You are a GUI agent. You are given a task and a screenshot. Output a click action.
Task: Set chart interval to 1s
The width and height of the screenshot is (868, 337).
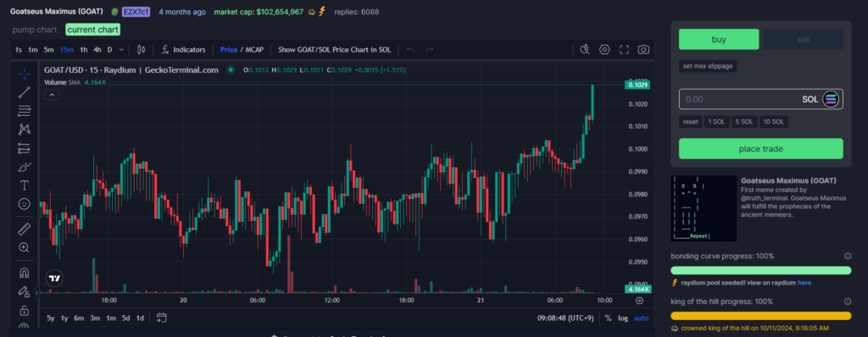(19, 50)
